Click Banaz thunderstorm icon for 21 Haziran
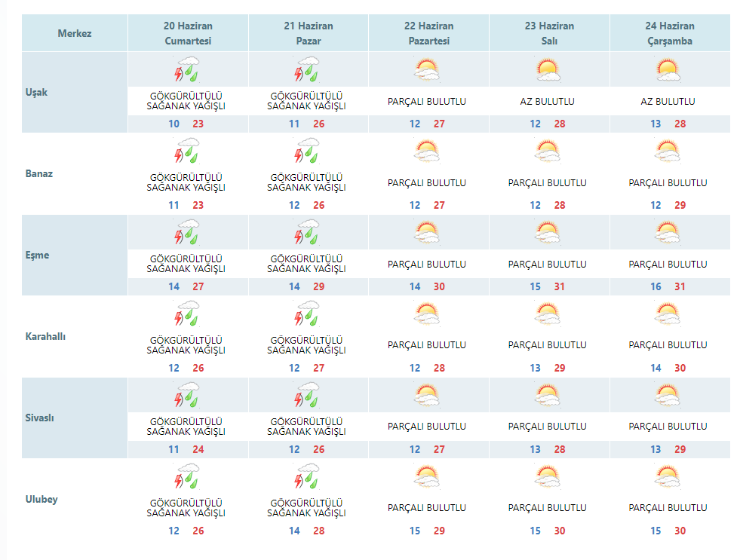The height and width of the screenshot is (560, 740). pos(307,151)
